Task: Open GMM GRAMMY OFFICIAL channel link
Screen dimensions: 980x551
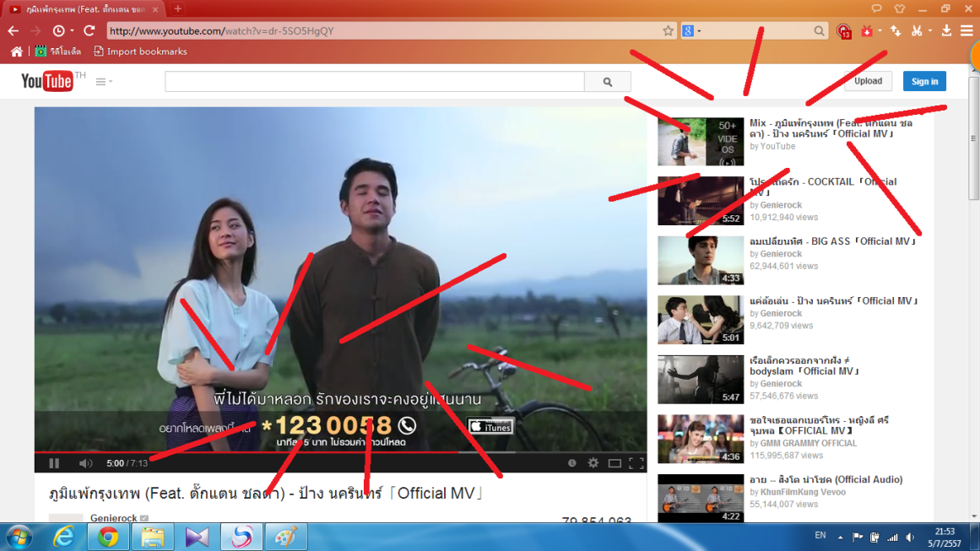Action: tap(808, 443)
